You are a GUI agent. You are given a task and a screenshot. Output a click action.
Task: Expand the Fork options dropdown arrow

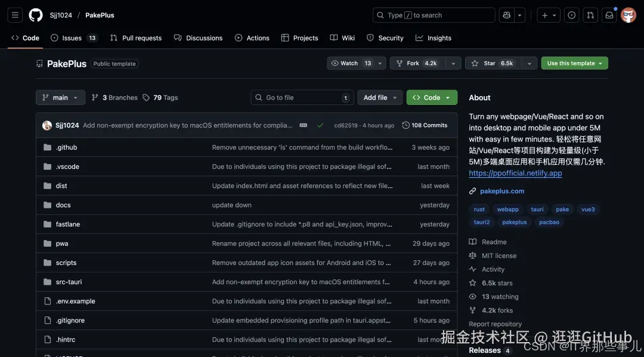coord(453,63)
